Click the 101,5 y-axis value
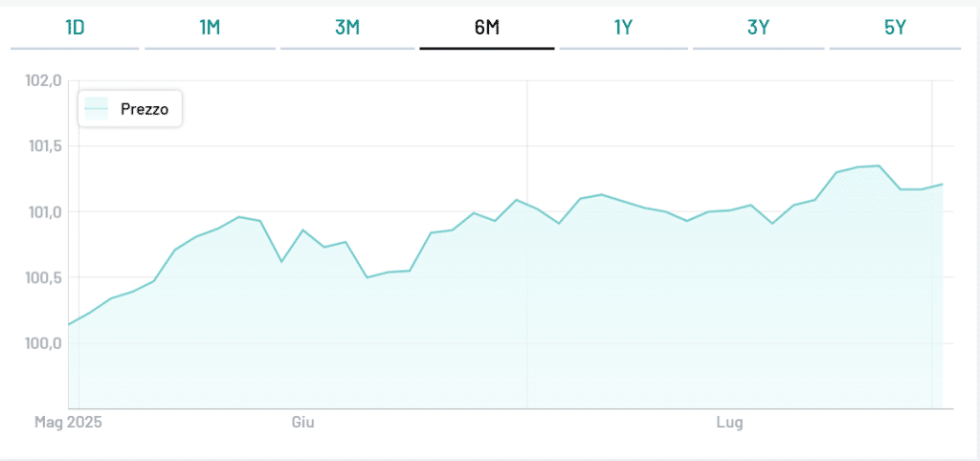The image size is (980, 461). [44, 146]
